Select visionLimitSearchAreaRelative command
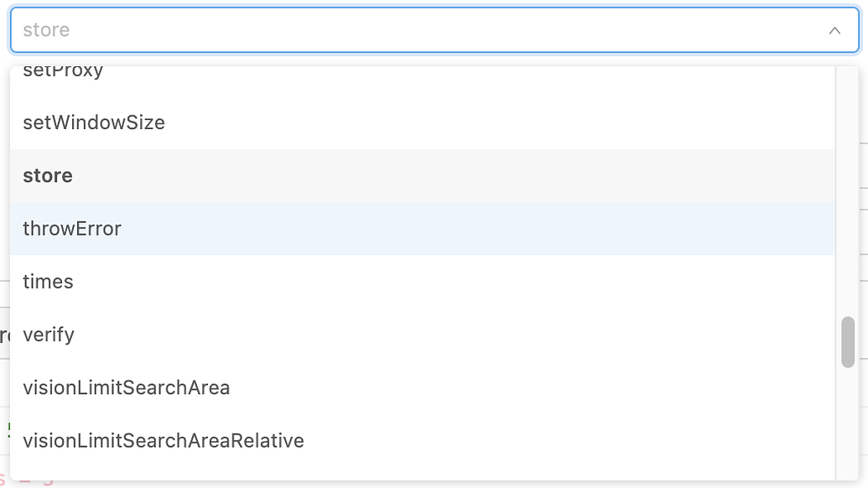868x488 pixels. pos(164,440)
